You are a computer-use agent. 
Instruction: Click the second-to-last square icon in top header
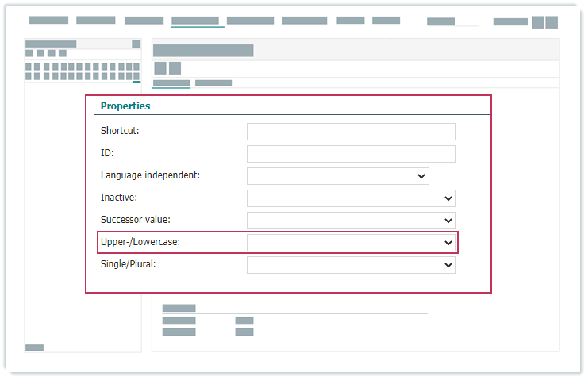pyautogui.click(x=538, y=22)
